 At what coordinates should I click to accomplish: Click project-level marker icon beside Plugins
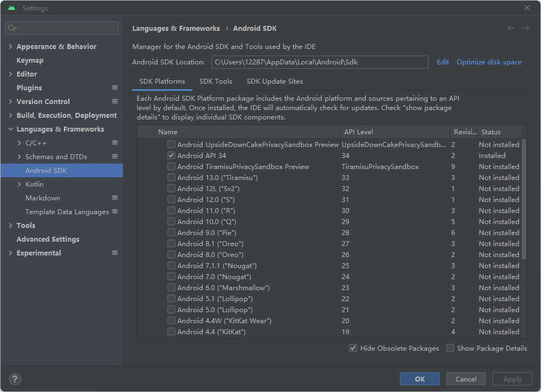pos(115,88)
